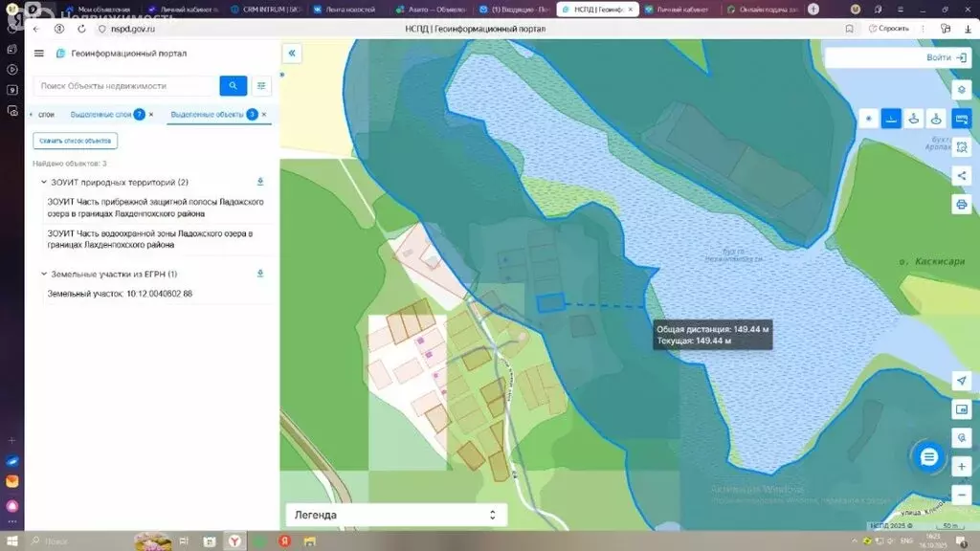Open the hamburger main menu
980x551 pixels.
click(x=39, y=55)
